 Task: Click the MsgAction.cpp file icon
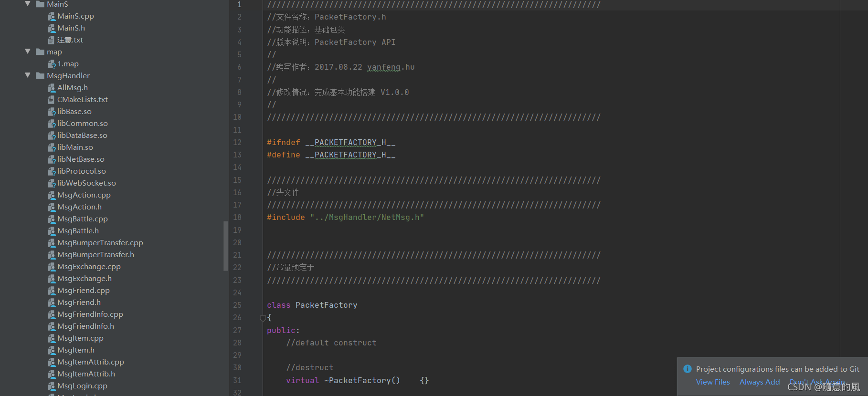point(52,195)
